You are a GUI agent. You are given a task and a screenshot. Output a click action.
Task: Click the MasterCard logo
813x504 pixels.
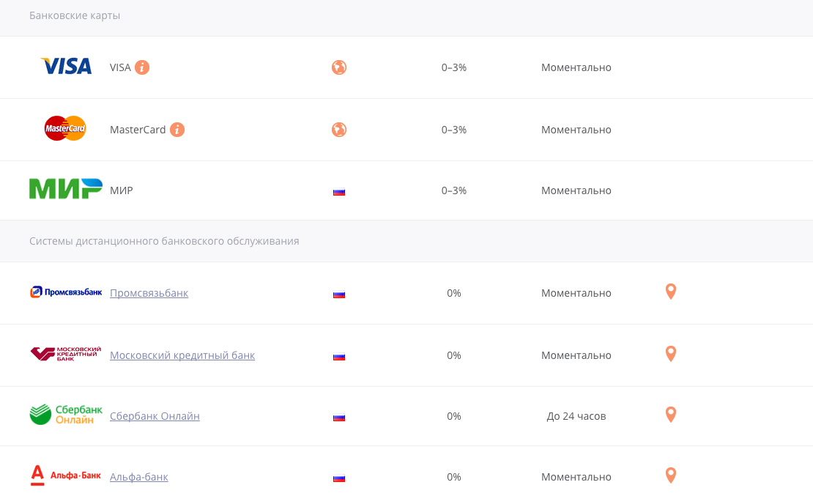[65, 128]
